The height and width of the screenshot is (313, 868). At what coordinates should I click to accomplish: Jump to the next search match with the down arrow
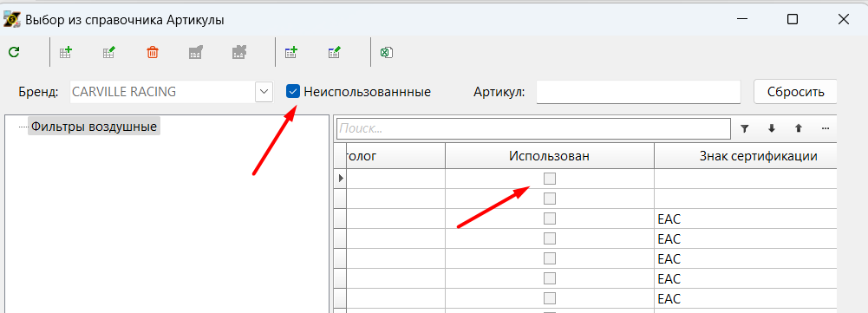(772, 128)
